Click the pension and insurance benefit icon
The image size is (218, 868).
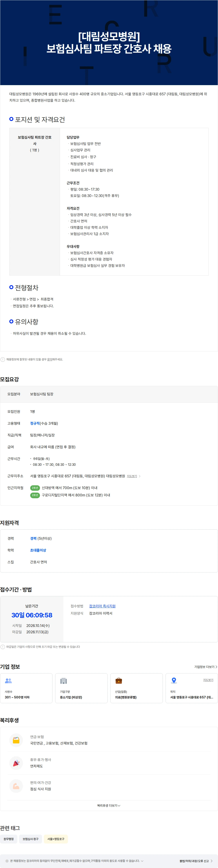(x=16, y=740)
